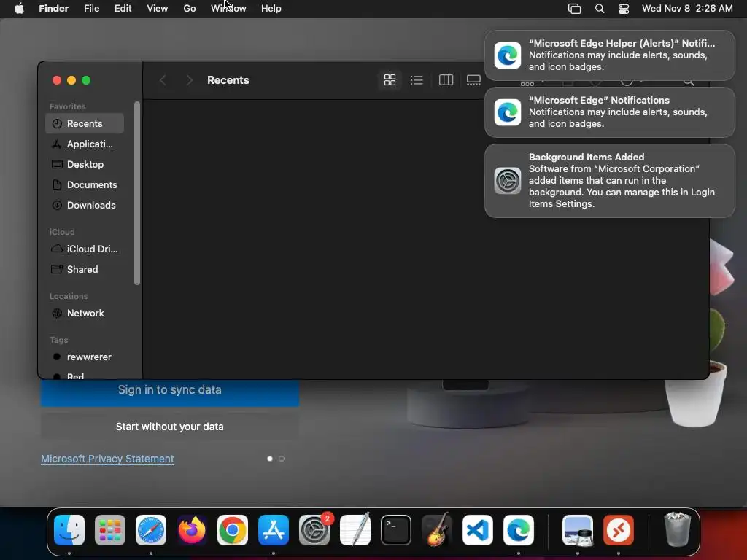Open the Apple menu
The width and height of the screenshot is (747, 560).
click(x=19, y=9)
